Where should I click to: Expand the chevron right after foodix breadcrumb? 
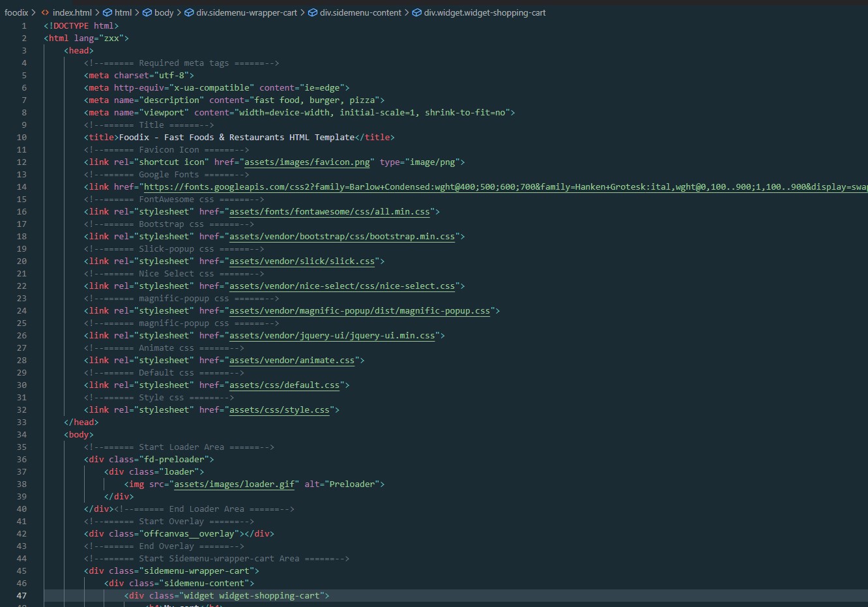pos(33,12)
